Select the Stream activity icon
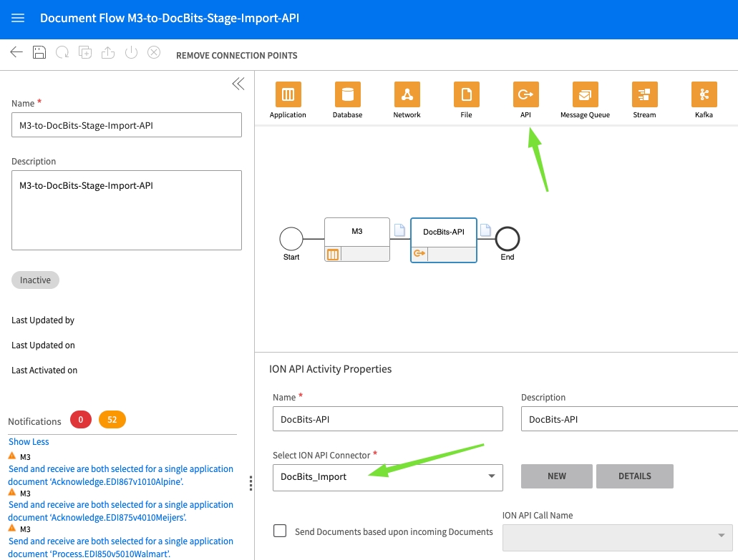This screenshot has width=738, height=560. [x=644, y=94]
